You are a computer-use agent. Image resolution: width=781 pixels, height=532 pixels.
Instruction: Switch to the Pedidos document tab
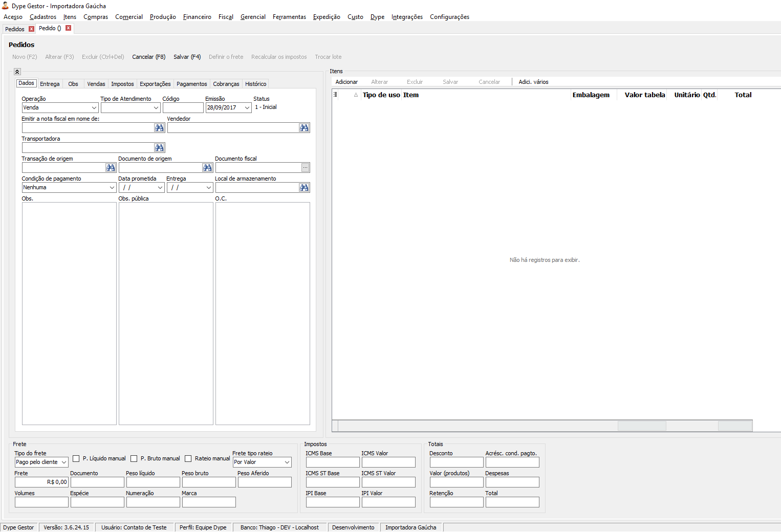[x=15, y=29]
